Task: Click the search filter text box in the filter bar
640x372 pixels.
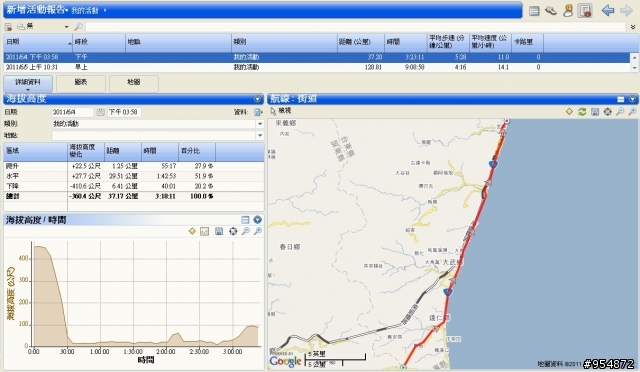Action: coord(355,27)
